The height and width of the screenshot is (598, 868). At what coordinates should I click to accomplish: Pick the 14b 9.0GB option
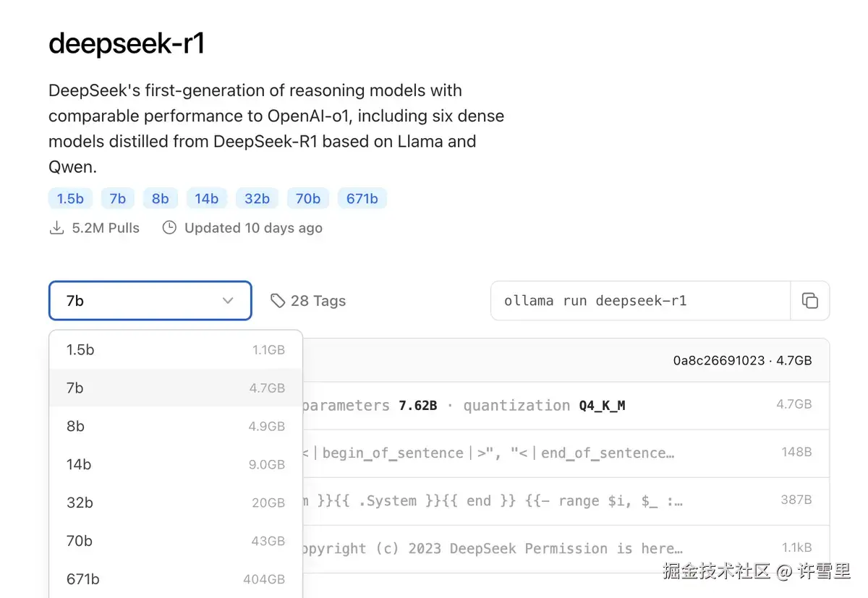[x=176, y=465]
